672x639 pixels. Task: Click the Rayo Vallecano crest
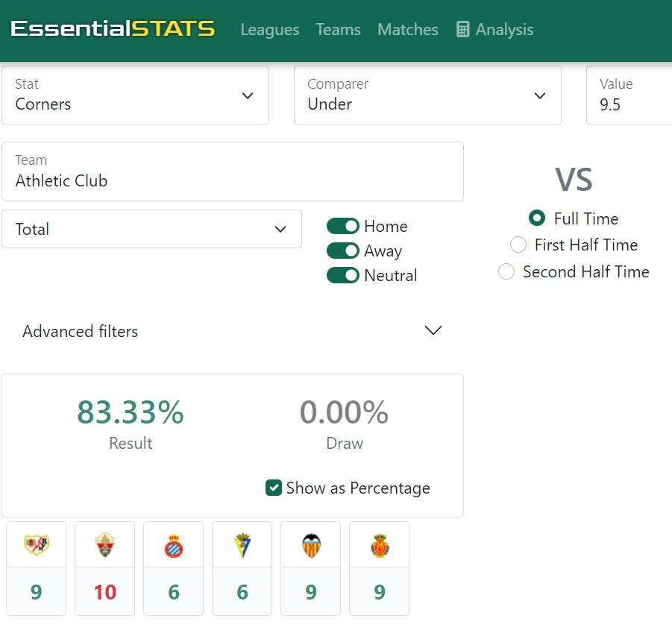pyautogui.click(x=37, y=545)
